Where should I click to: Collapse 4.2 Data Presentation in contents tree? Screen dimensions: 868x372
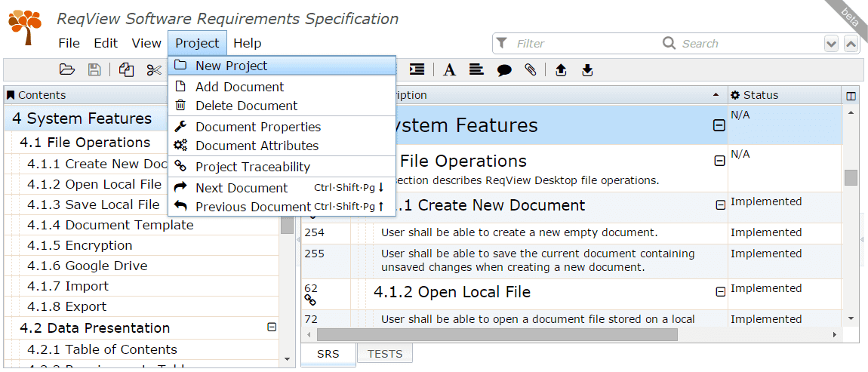[272, 327]
